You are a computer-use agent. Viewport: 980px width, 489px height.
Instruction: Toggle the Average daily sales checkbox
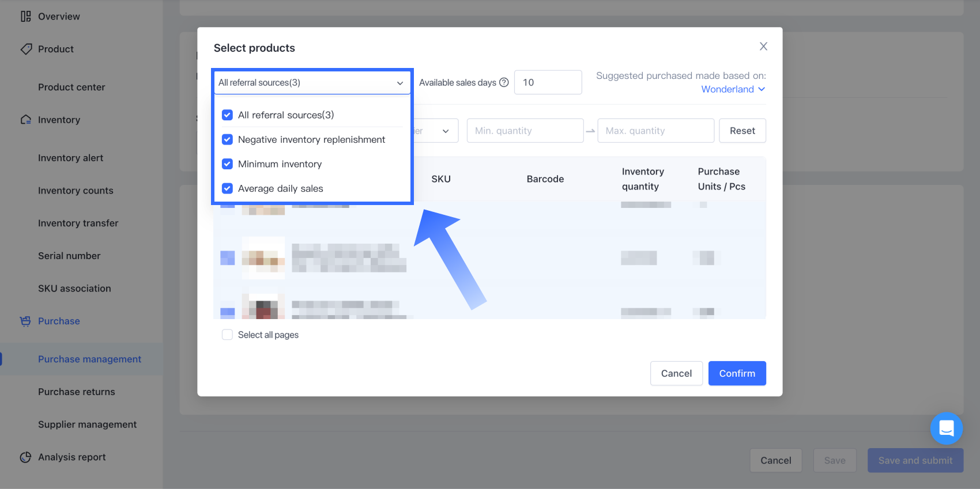point(227,188)
